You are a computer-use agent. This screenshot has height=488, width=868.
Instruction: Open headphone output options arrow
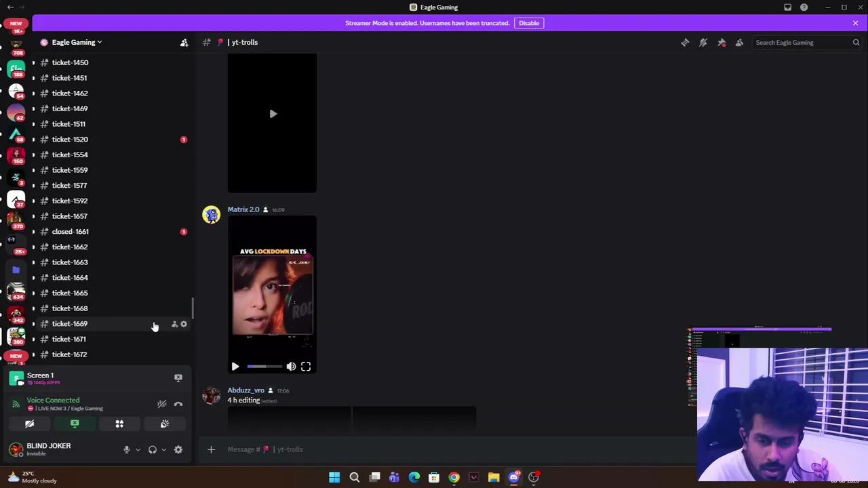[163, 450]
